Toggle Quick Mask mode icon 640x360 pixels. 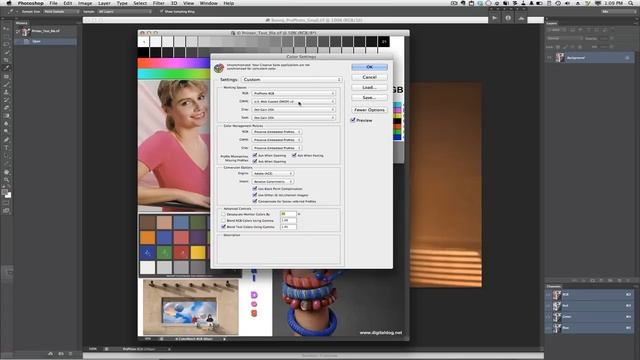[x=6, y=203]
